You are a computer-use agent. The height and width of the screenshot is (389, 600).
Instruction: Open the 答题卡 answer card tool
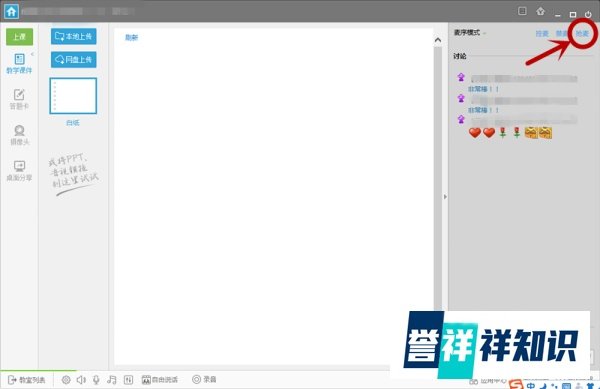[x=19, y=99]
